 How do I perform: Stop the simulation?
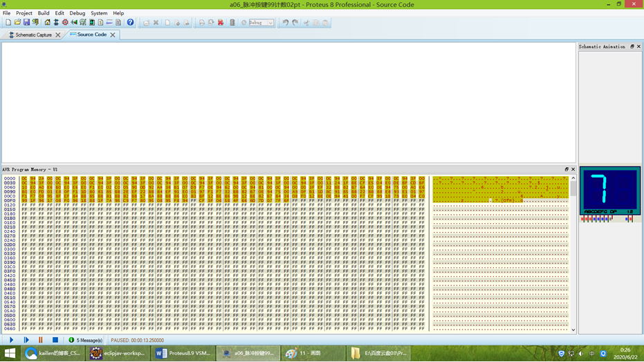(55, 340)
